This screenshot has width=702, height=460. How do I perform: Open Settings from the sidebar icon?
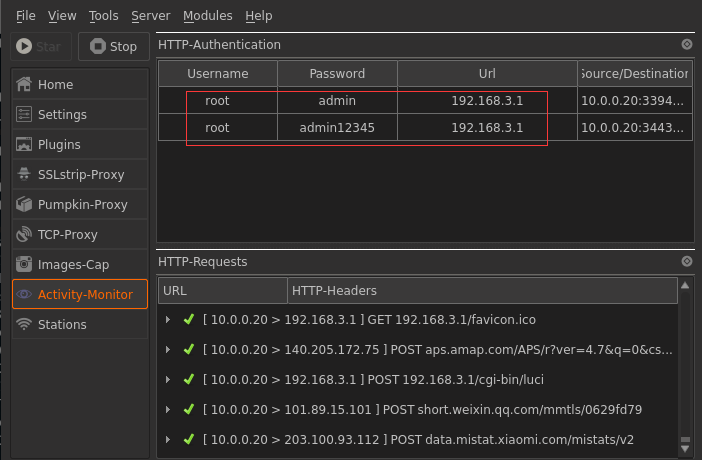(x=24, y=115)
